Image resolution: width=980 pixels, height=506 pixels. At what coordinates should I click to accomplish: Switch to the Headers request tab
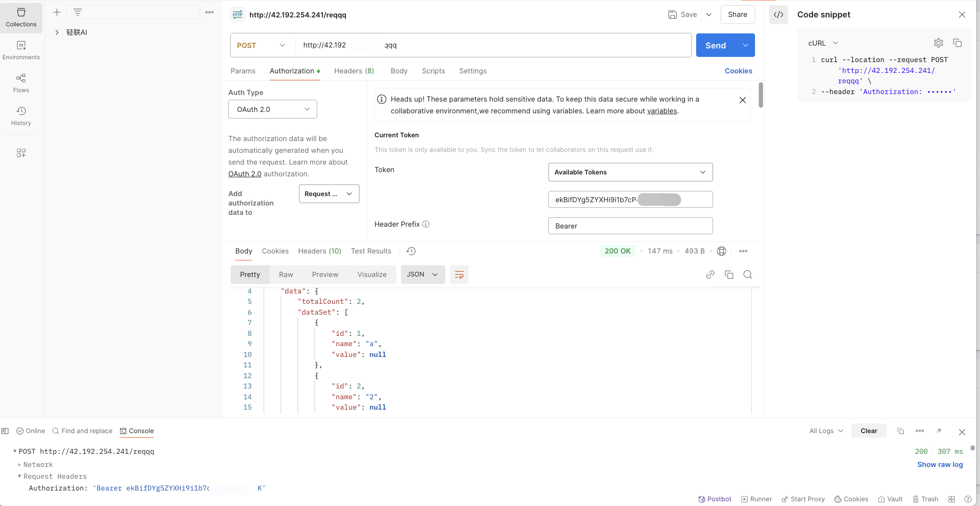354,71
